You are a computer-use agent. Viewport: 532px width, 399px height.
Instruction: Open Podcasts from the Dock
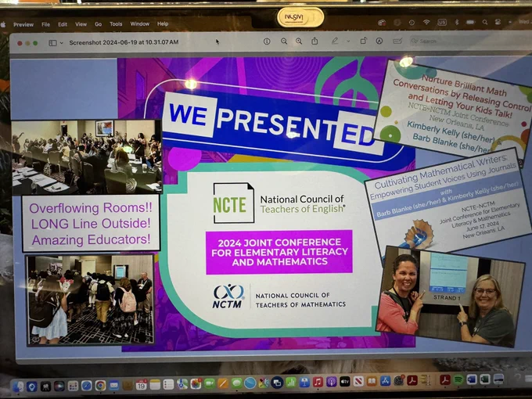[x=332, y=382]
